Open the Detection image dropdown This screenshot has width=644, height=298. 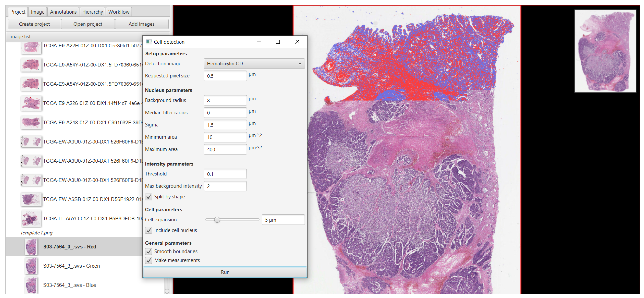(x=254, y=64)
